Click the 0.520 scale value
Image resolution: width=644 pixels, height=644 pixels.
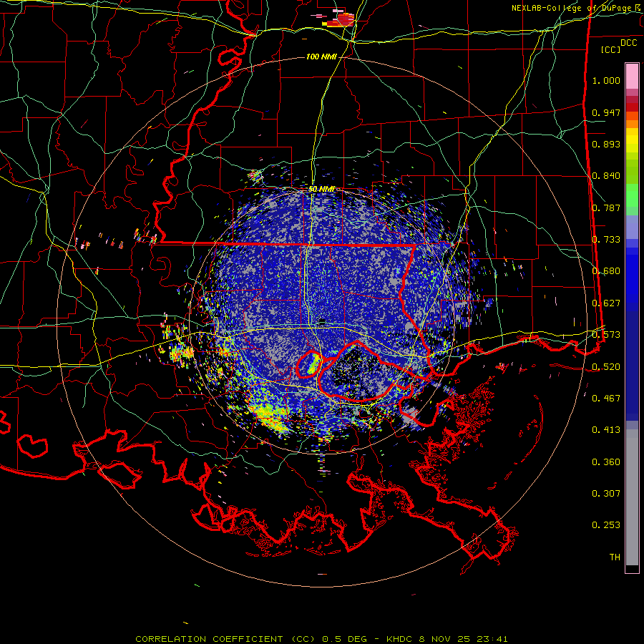point(606,367)
